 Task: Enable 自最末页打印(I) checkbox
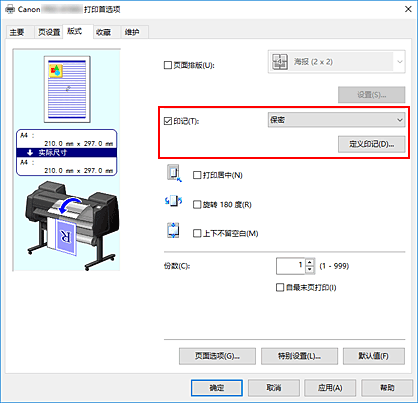click(x=280, y=287)
